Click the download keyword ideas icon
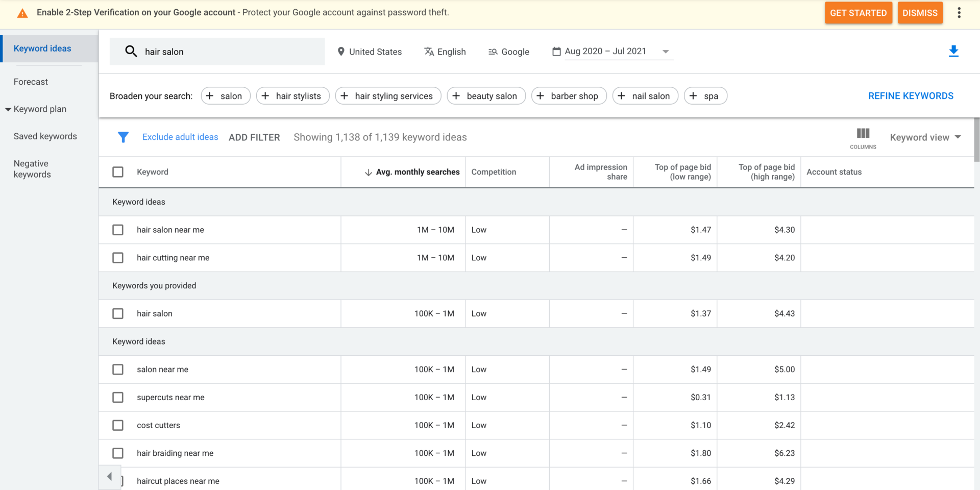The height and width of the screenshot is (490, 980). click(953, 51)
